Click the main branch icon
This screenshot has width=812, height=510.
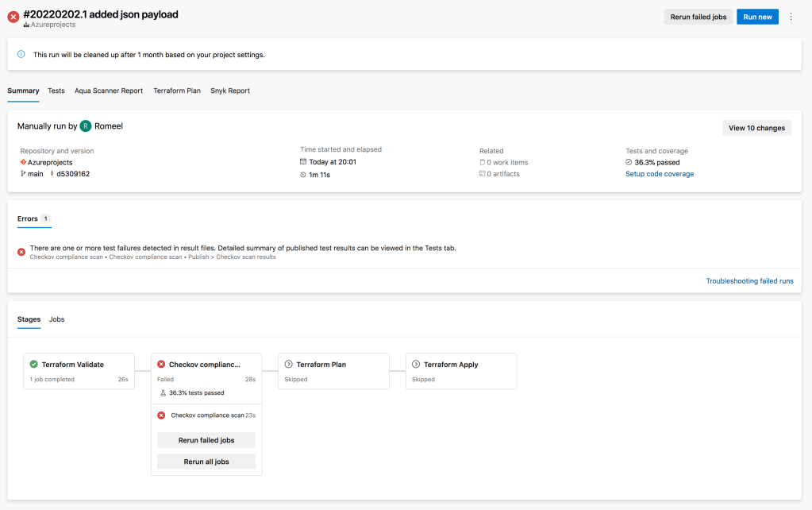click(x=23, y=174)
